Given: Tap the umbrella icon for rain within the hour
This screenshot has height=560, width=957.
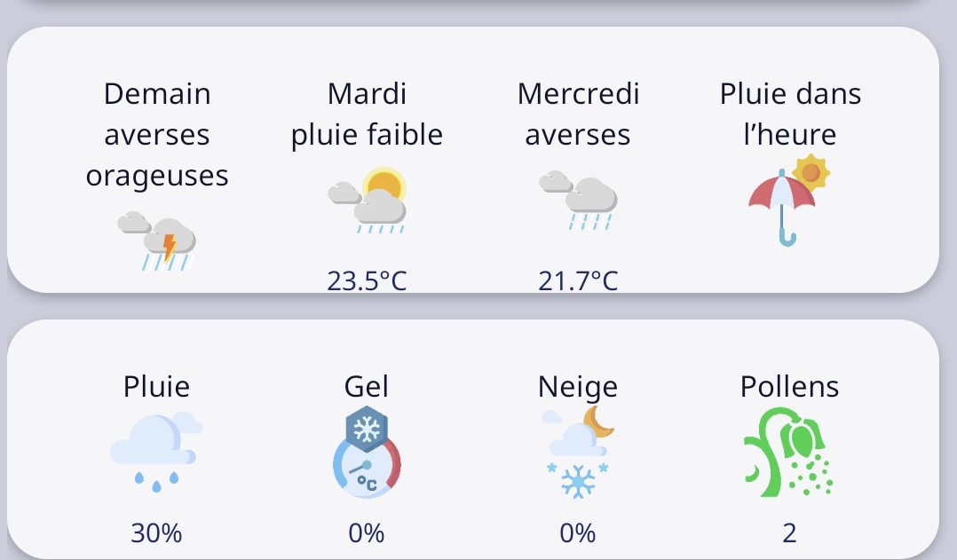Looking at the screenshot, I should [789, 200].
